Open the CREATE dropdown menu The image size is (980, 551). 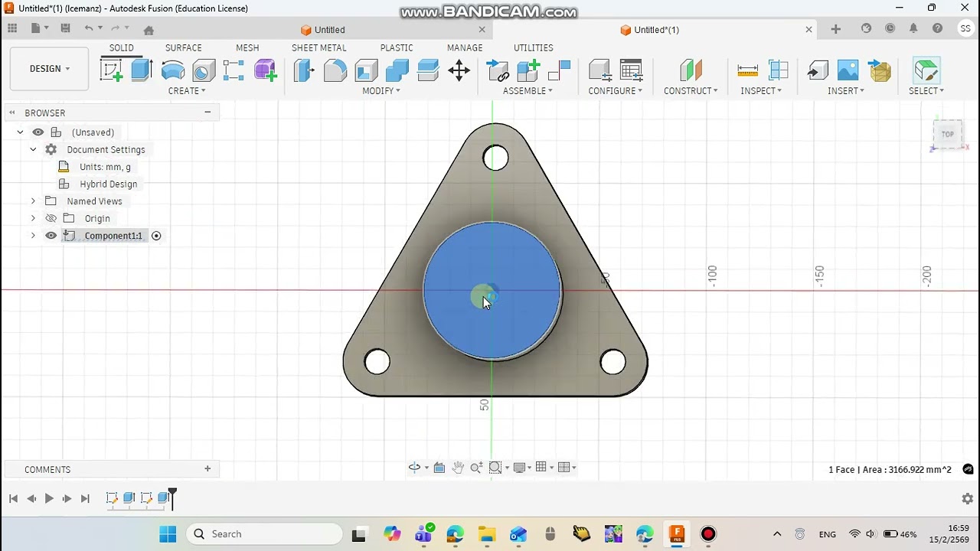pos(187,91)
